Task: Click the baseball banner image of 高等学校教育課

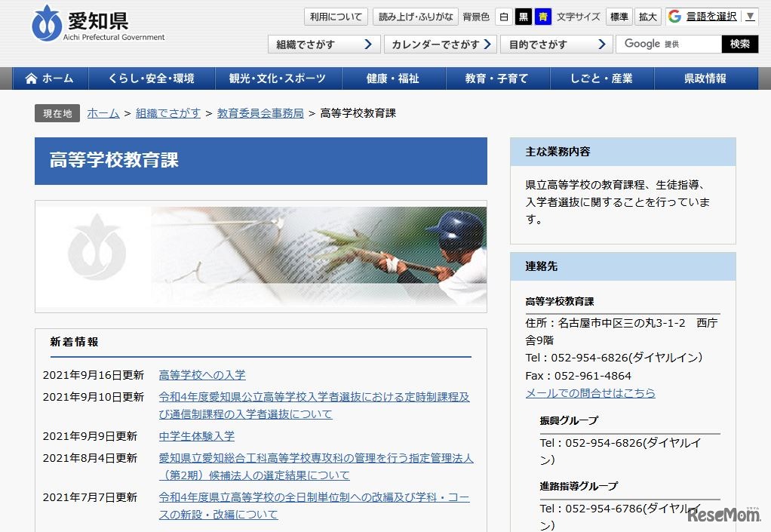Action: (x=260, y=255)
